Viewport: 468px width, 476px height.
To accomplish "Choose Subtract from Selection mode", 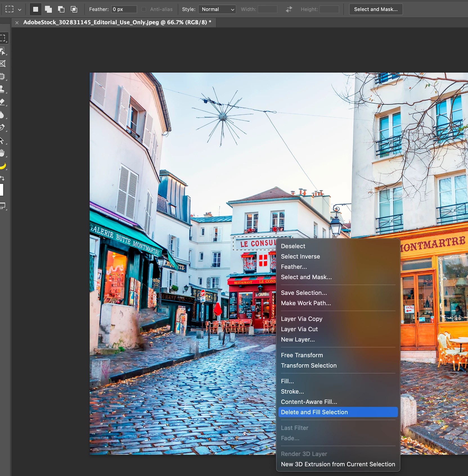I will [61, 9].
